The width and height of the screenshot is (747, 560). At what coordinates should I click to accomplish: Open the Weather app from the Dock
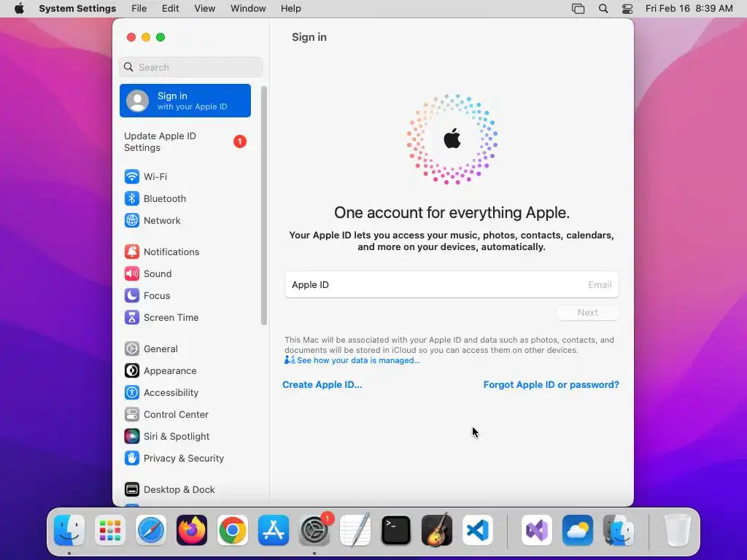(x=578, y=530)
